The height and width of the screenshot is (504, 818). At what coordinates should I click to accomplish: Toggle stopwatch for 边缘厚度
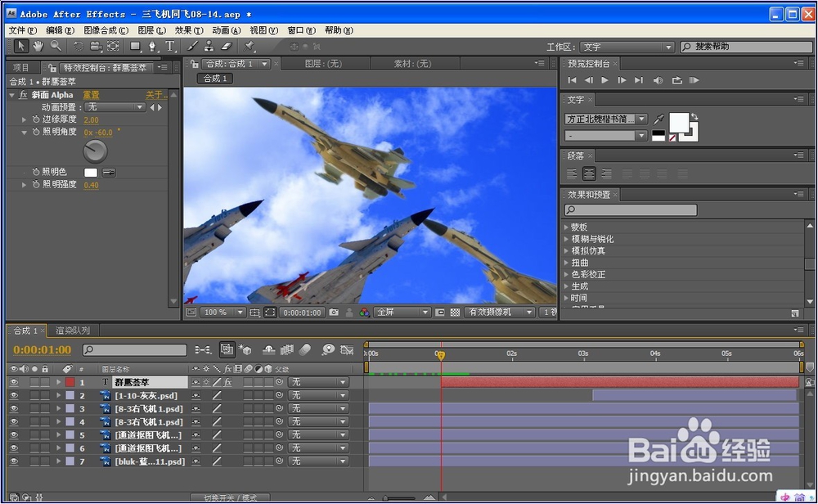tap(36, 119)
